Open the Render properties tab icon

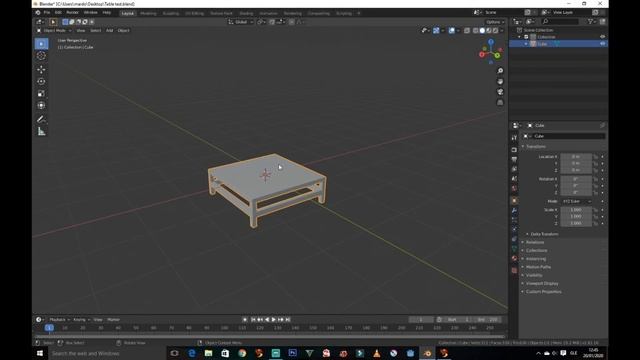(514, 150)
